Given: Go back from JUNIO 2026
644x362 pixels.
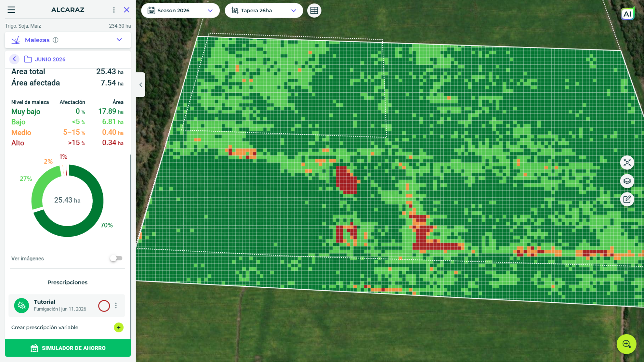Looking at the screenshot, I should point(14,59).
